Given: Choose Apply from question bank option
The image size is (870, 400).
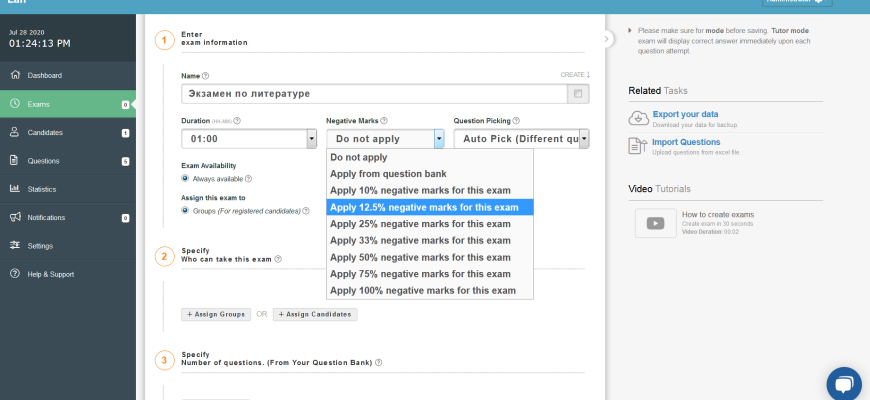Looking at the screenshot, I should pyautogui.click(x=388, y=174).
